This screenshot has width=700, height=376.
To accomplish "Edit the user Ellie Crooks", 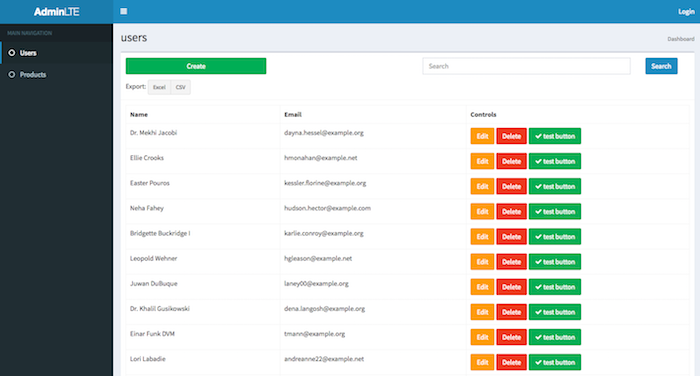I will [x=482, y=161].
